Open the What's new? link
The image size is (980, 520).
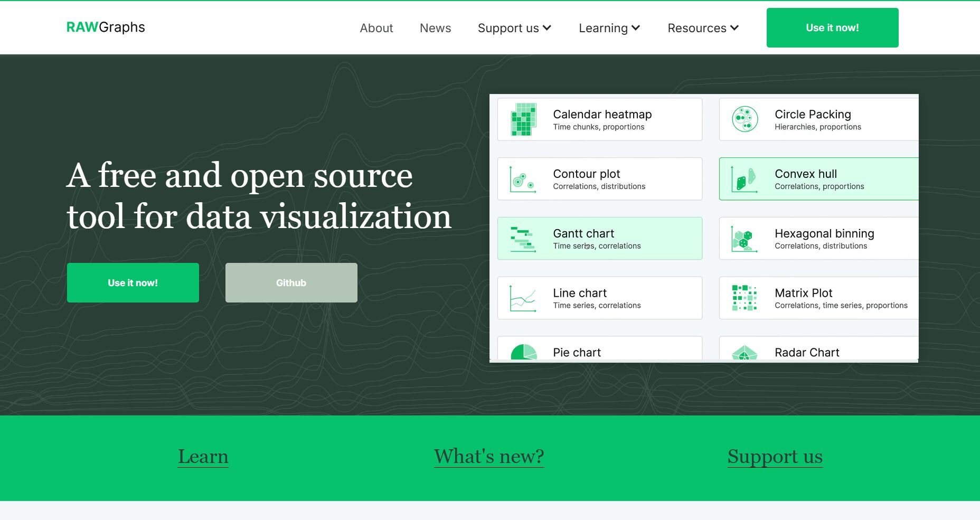click(x=489, y=457)
